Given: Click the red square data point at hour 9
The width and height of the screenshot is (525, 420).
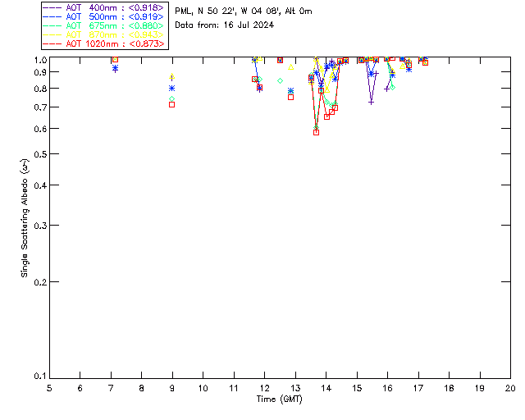Looking at the screenshot, I should (x=171, y=105).
